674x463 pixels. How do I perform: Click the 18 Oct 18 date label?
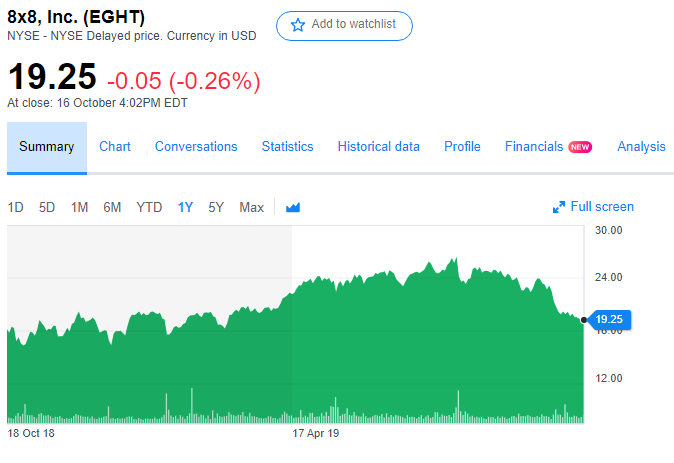pos(31,433)
